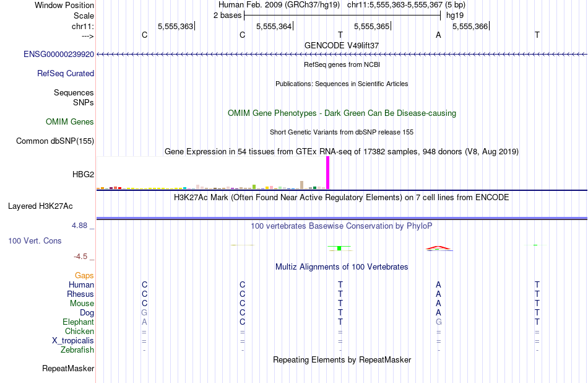The image size is (588, 383).
Task: Click the Short Genetic Variants dbSNP title
Action: tap(342, 132)
